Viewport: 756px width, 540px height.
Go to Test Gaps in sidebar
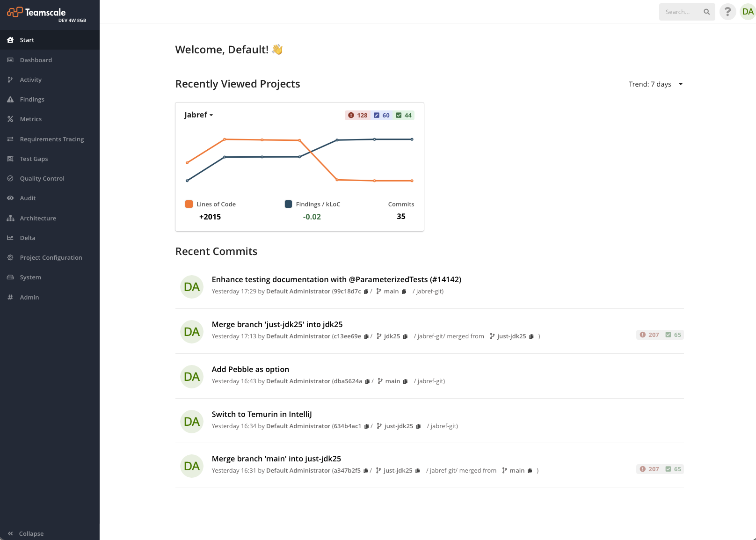(x=34, y=159)
